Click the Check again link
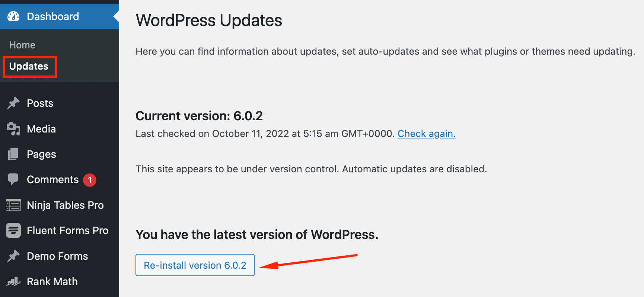The height and width of the screenshot is (297, 644). coord(427,134)
